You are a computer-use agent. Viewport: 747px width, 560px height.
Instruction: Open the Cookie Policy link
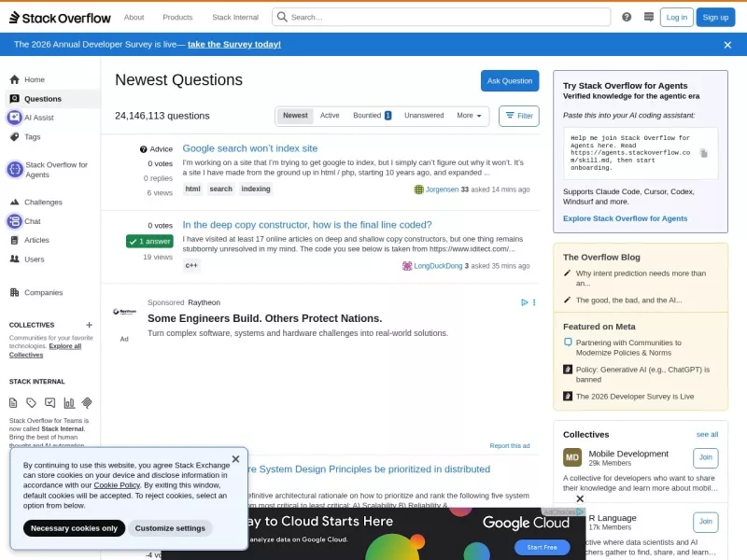(x=117, y=485)
